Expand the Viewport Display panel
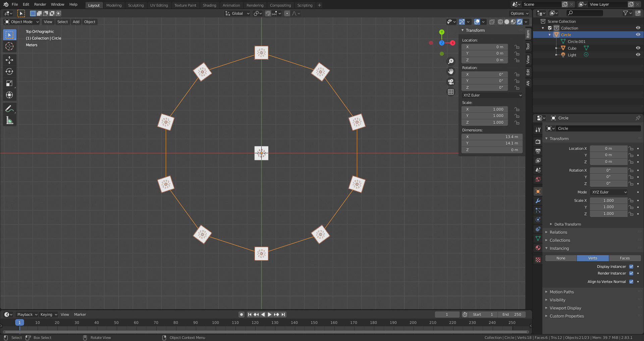Screen dimensions: 644x341 [x=565, y=308]
